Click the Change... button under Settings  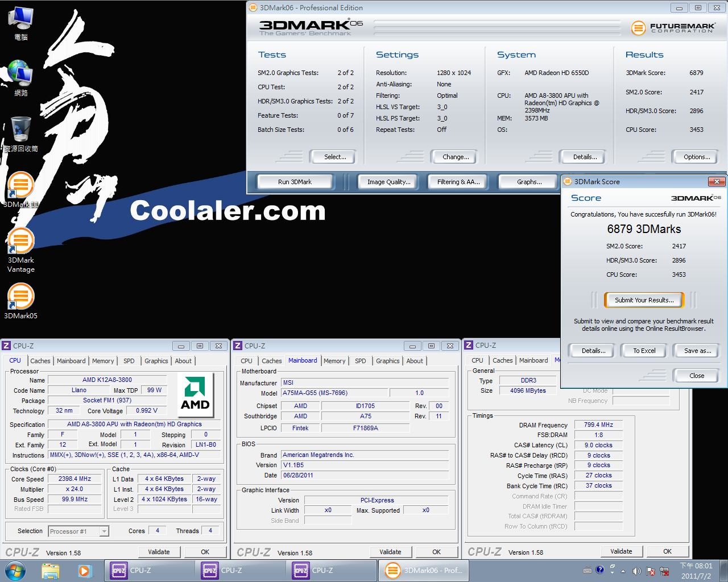(453, 157)
